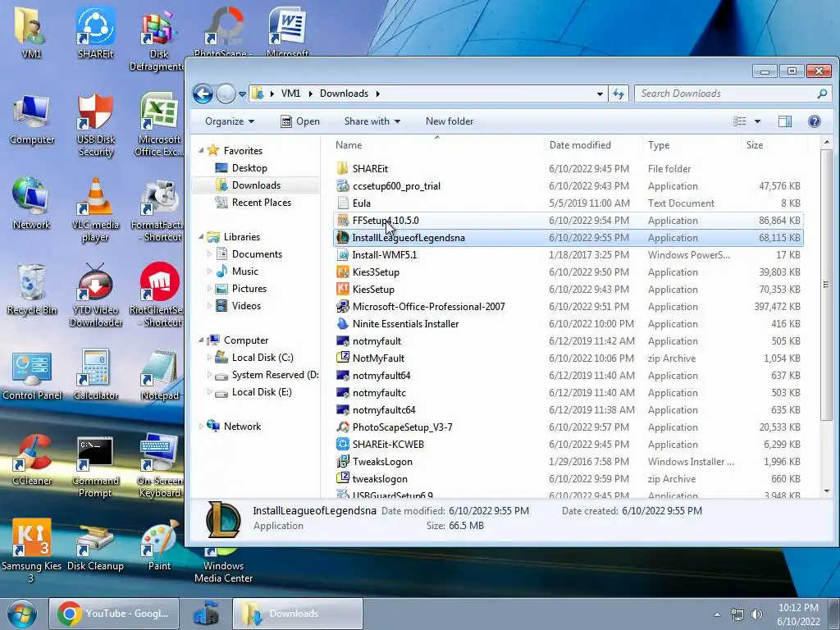Click the VM1 breadcrumb segment

coord(290,94)
